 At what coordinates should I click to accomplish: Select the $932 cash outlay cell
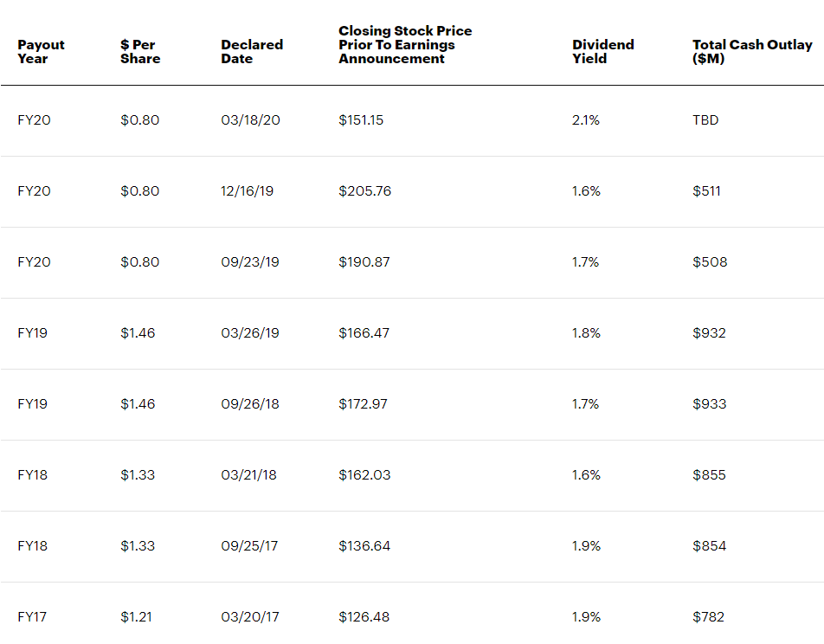click(x=709, y=333)
